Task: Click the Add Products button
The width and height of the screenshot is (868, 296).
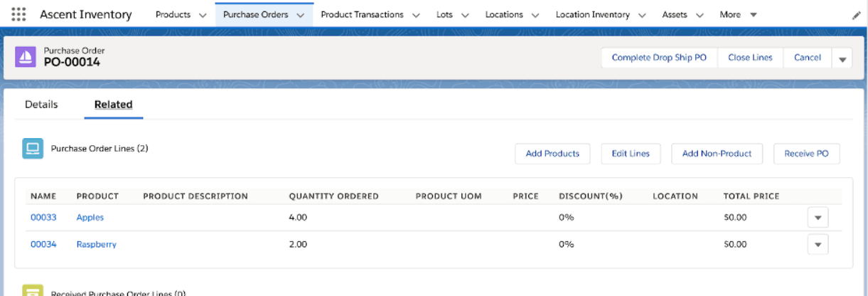Action: click(x=552, y=154)
